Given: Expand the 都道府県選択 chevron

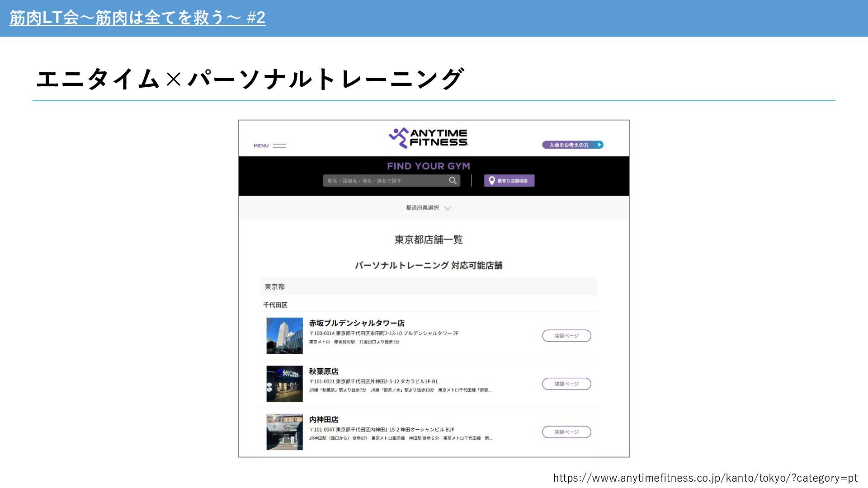Looking at the screenshot, I should click(448, 208).
